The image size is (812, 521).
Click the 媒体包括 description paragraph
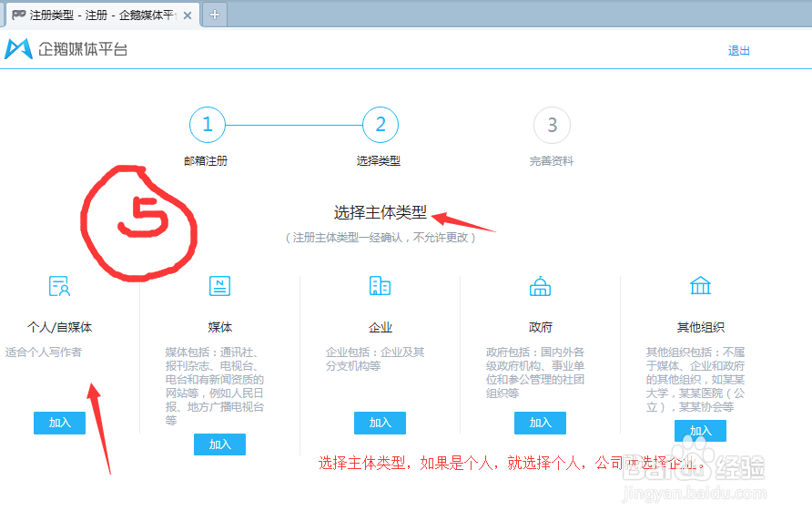pyautogui.click(x=215, y=386)
